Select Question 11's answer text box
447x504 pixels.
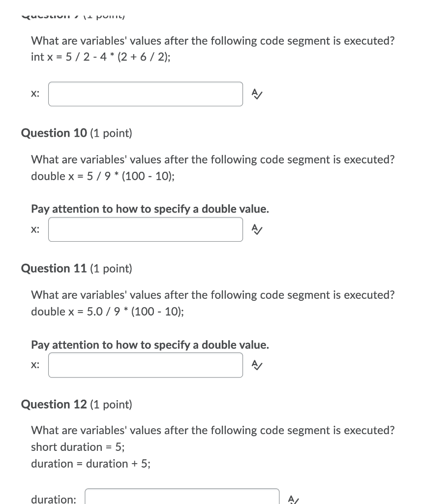pyautogui.click(x=145, y=365)
